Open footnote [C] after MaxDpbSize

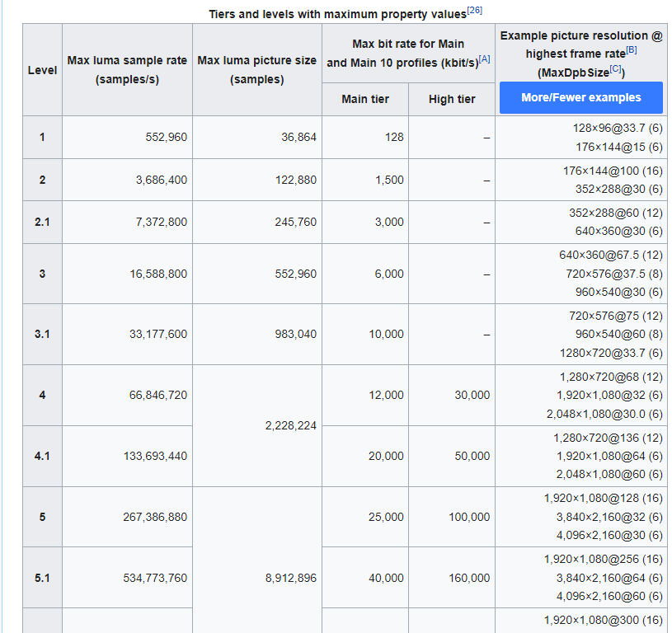pos(615,68)
